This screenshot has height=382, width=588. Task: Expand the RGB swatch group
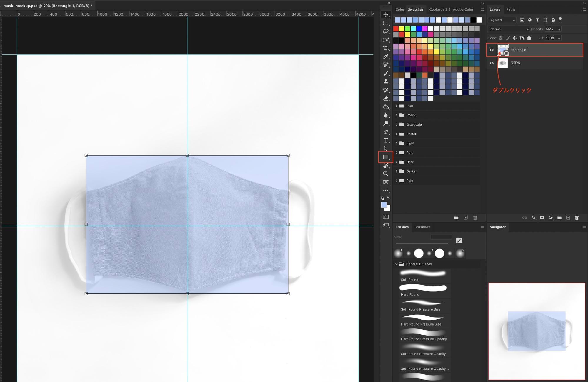click(x=397, y=106)
